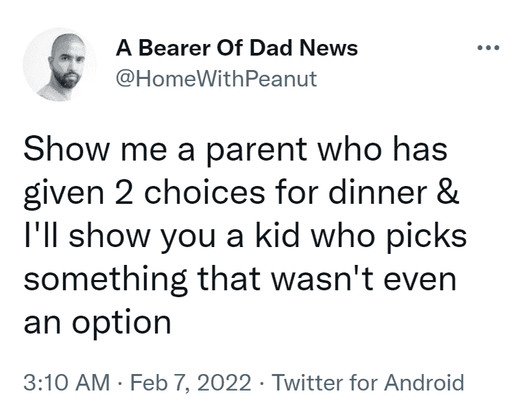The width and height of the screenshot is (522, 420).
Task: Click the word 'choices' in the tweet
Action: tap(204, 192)
